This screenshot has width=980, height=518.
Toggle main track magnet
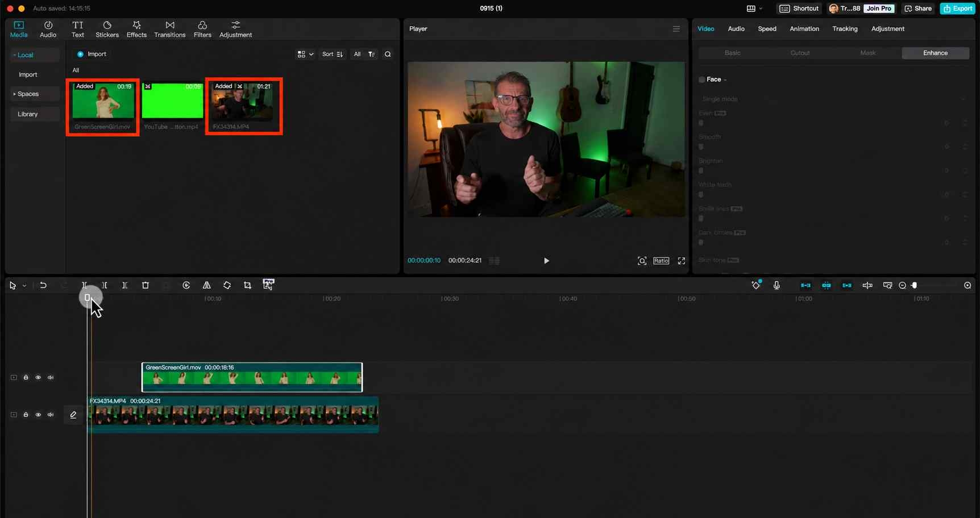pos(805,285)
